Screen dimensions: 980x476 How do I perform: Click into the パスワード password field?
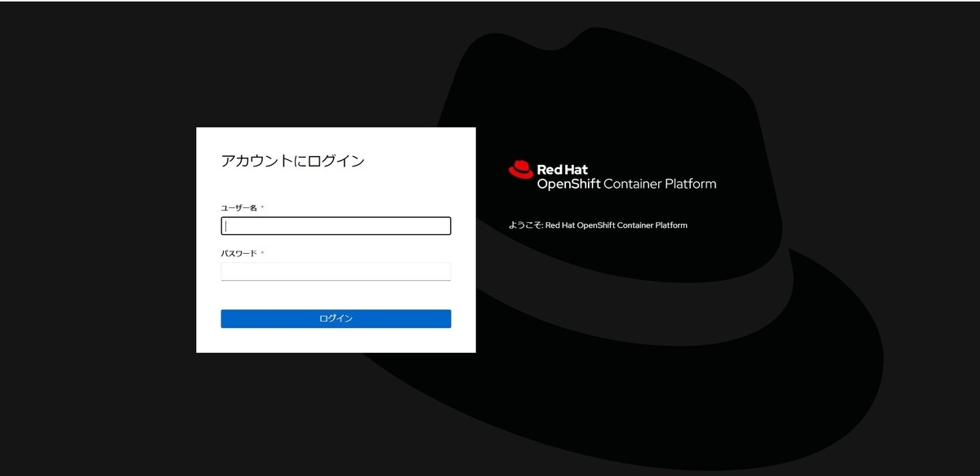pos(336,271)
